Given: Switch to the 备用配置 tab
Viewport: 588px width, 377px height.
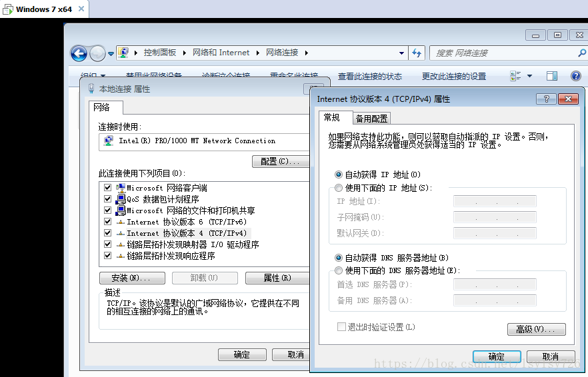Looking at the screenshot, I should 371,119.
